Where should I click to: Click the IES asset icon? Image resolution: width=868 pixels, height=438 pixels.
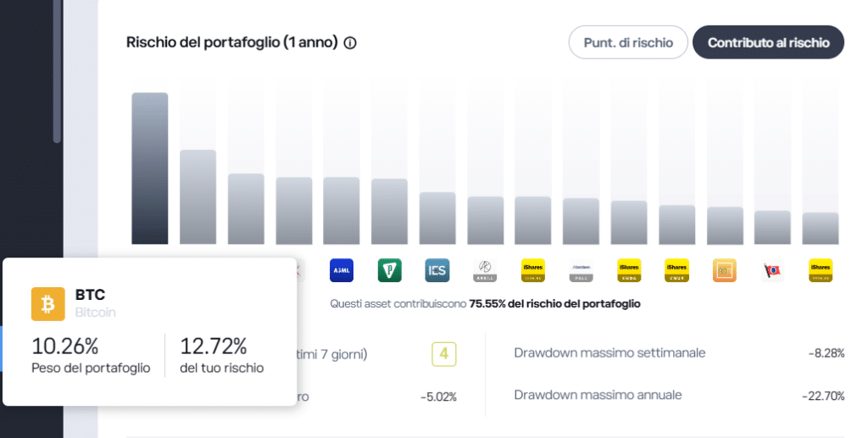(437, 270)
